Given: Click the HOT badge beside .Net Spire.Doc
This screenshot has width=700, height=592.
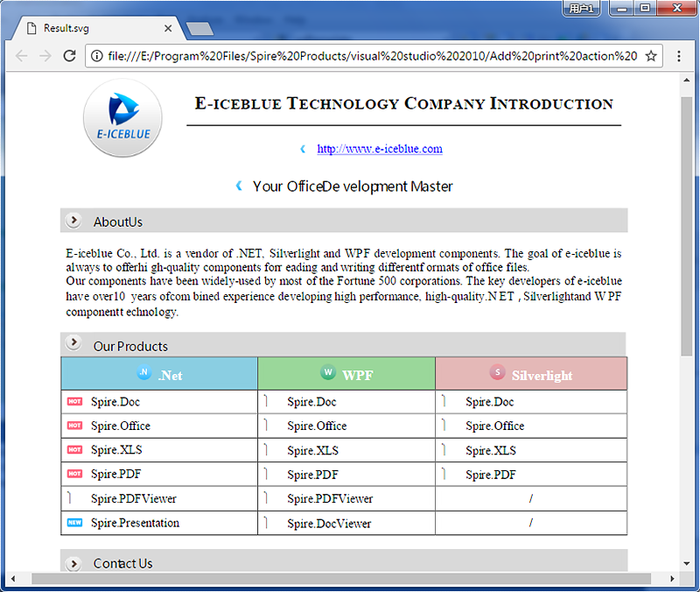Looking at the screenshot, I should [74, 401].
